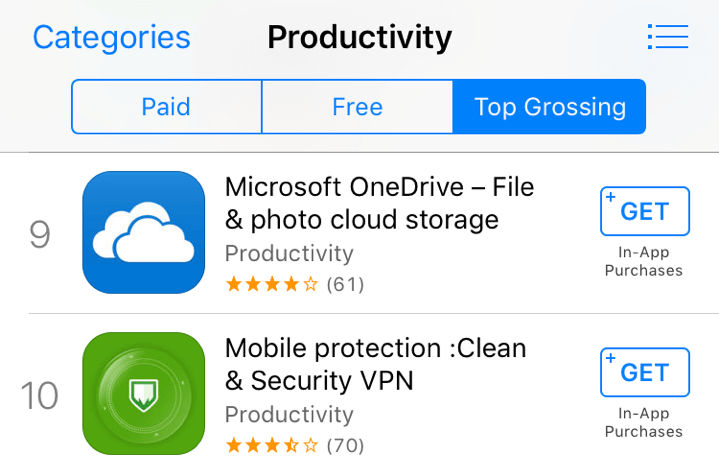
Task: Select rank number 10 list entry
Action: 40,395
